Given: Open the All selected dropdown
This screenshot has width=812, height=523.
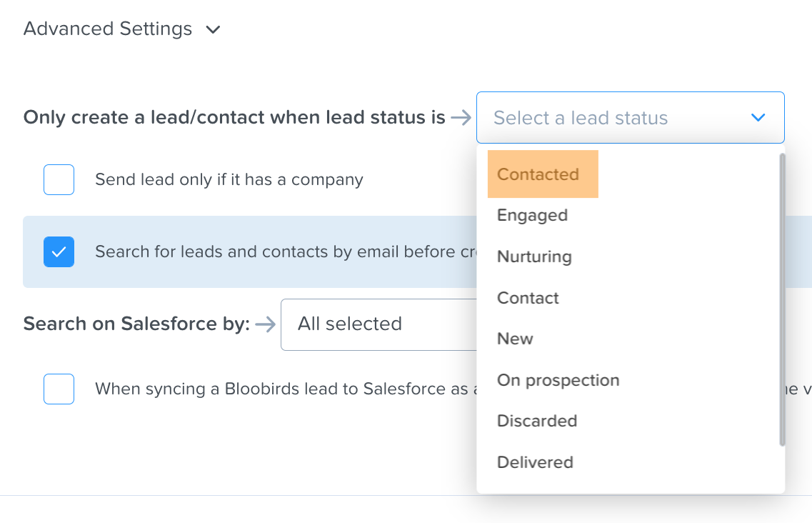Looking at the screenshot, I should (379, 324).
